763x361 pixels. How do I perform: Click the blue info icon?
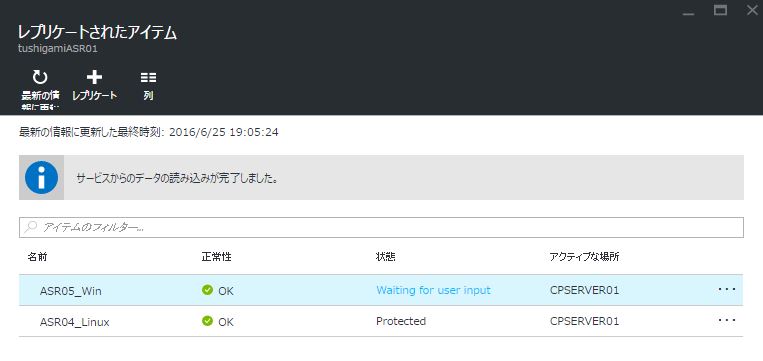click(x=41, y=178)
